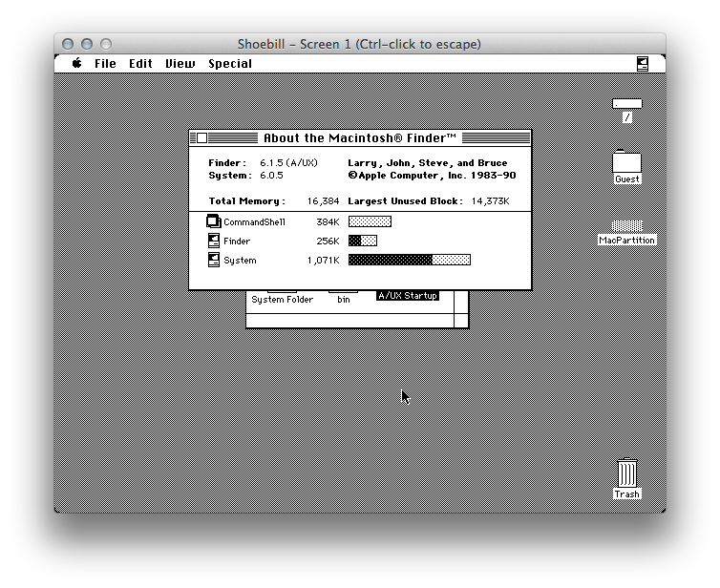Image resolution: width=720 pixels, height=588 pixels.
Task: Click the CommandShell 384K memory value
Action: 328,221
